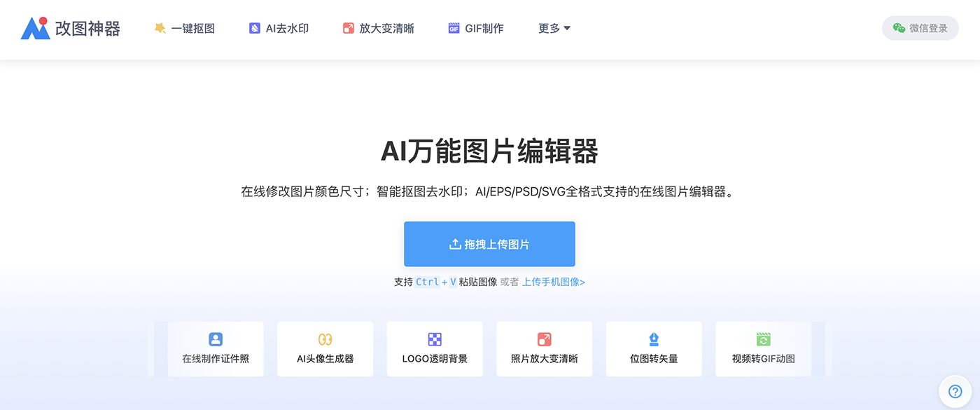Click the AI去水印 droplet icon
The height and width of the screenshot is (410, 980).
[x=255, y=29]
